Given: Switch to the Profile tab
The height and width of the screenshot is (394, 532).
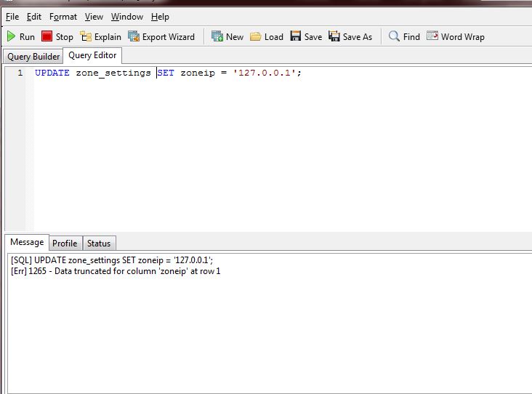Looking at the screenshot, I should pos(65,244).
